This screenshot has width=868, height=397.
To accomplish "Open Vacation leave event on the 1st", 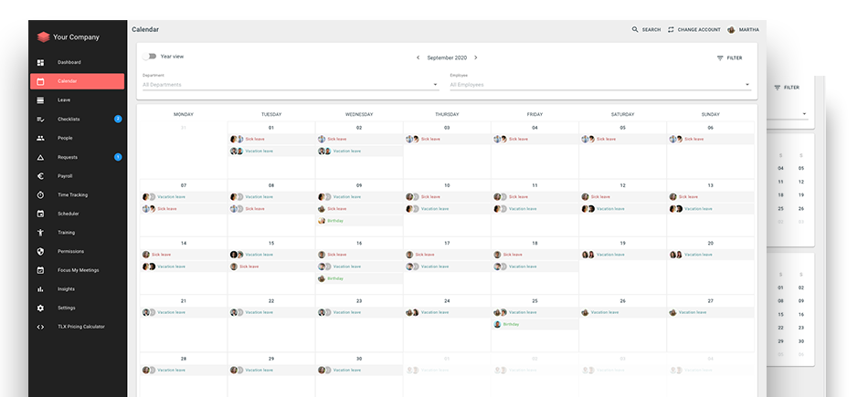I will point(271,151).
